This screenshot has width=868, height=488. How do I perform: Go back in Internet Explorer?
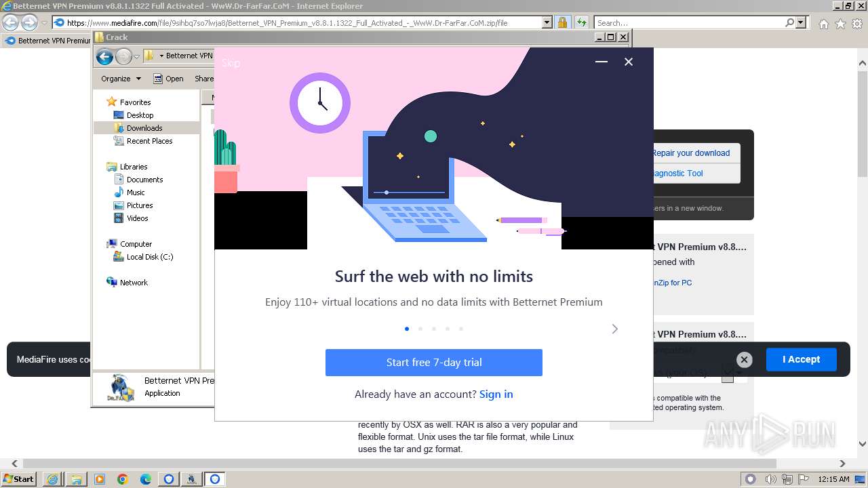[11, 22]
